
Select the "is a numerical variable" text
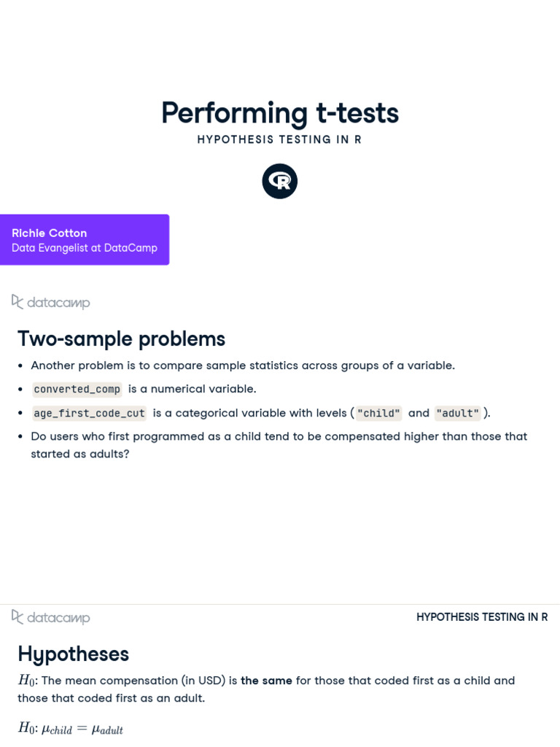[x=192, y=389]
